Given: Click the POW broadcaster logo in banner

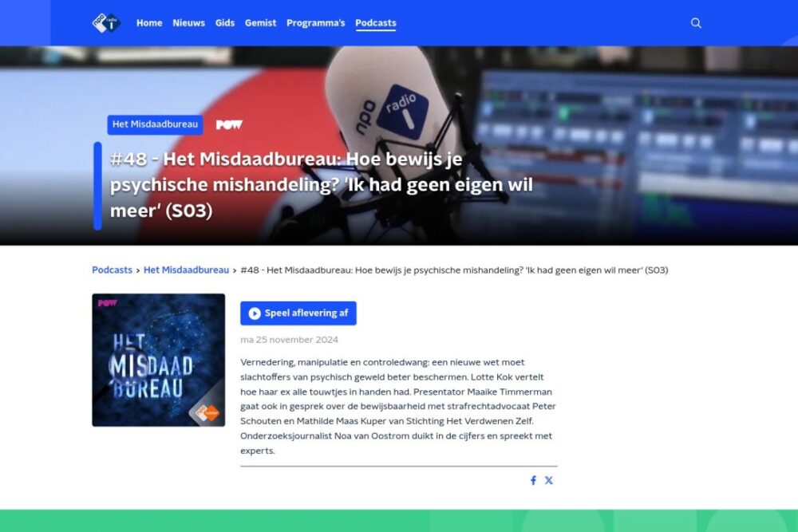Looking at the screenshot, I should (x=229, y=124).
